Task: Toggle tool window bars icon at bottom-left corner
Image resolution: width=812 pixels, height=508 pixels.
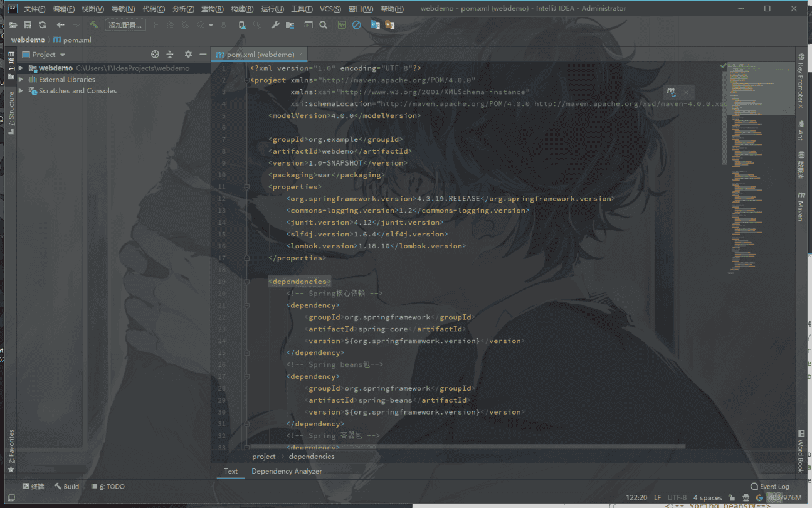Action: point(11,497)
